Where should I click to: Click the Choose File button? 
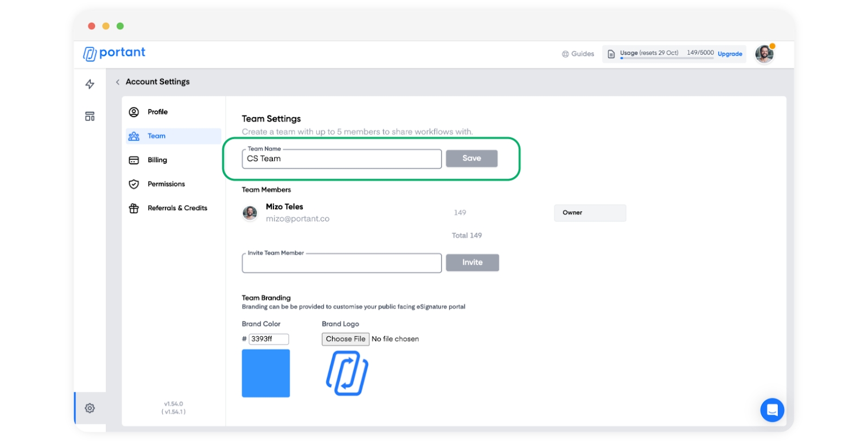(x=346, y=339)
